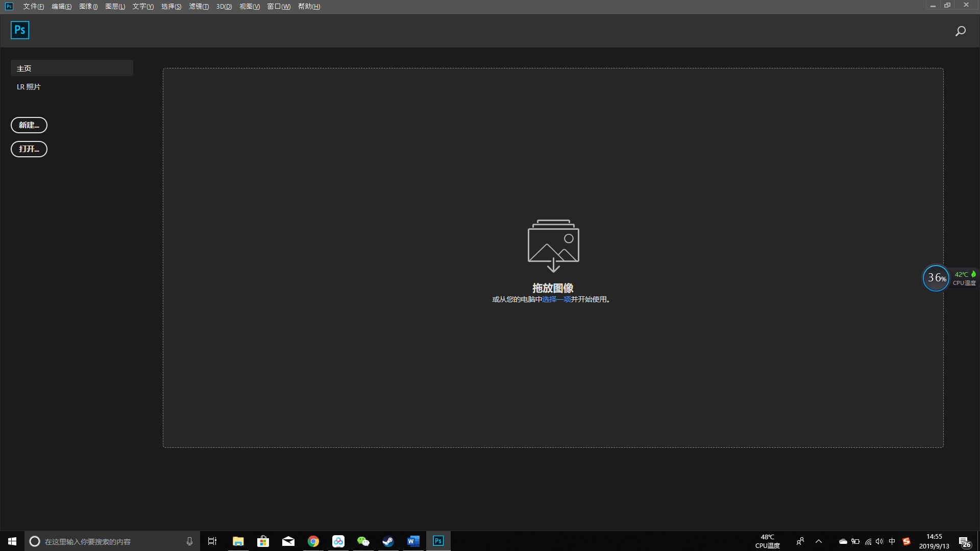Screen dimensions: 980x551
Task: Open the 3D(D) menu
Action: (224, 7)
